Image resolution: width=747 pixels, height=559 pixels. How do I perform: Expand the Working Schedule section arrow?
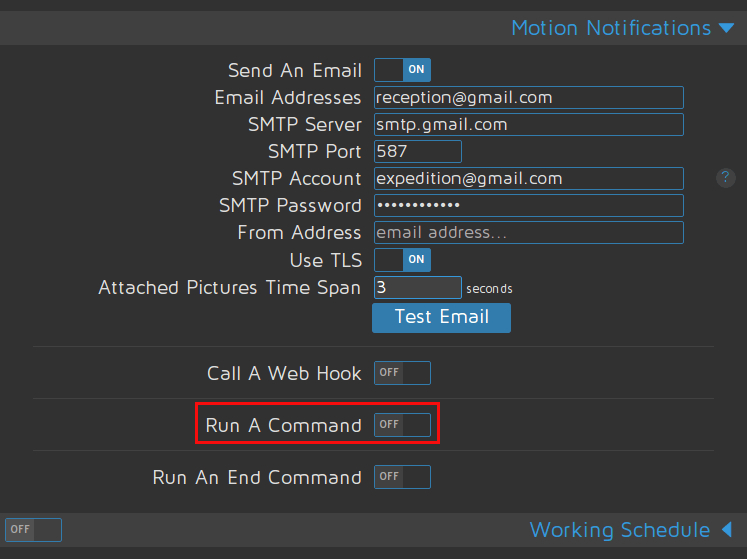pos(727,529)
